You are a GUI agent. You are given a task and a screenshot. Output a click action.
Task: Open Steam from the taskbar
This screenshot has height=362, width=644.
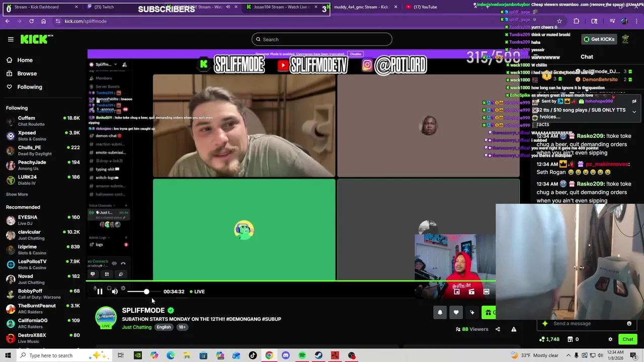(318, 355)
